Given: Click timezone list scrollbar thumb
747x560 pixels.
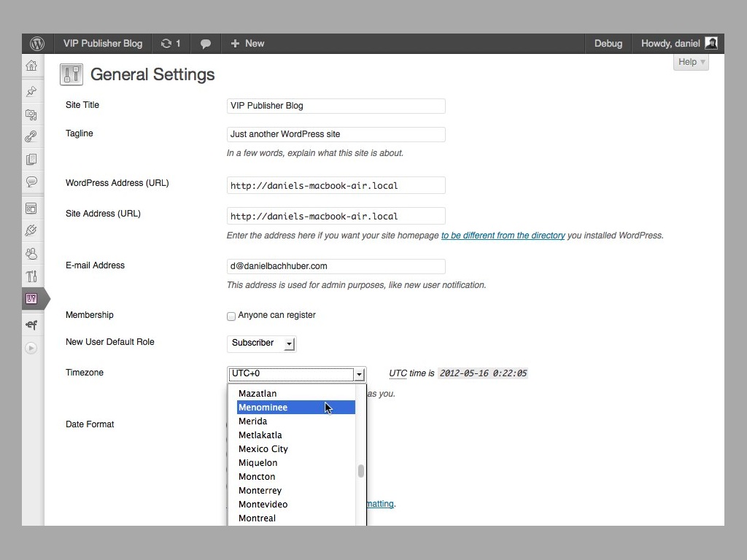Looking at the screenshot, I should 361,470.
